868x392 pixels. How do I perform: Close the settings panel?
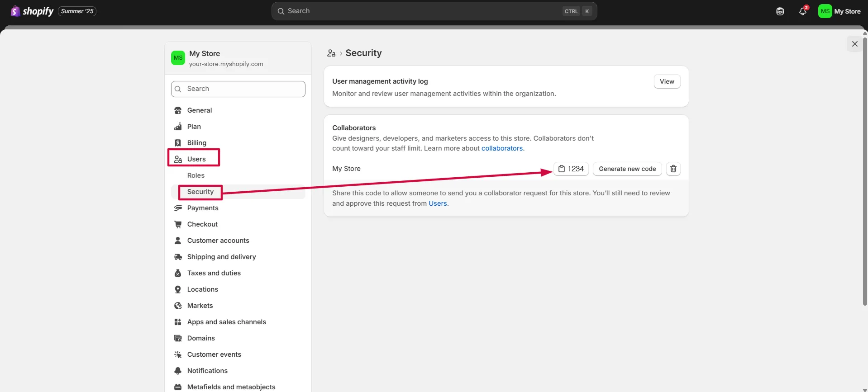854,44
